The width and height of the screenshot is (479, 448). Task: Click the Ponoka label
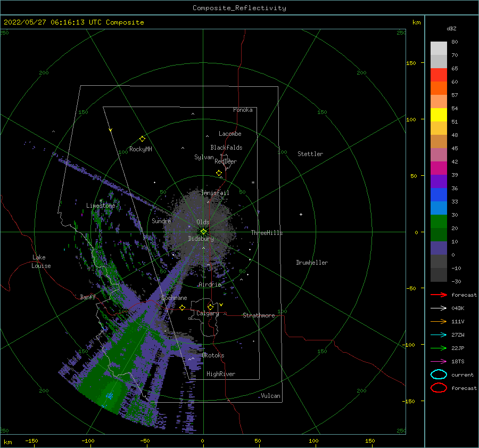243,110
